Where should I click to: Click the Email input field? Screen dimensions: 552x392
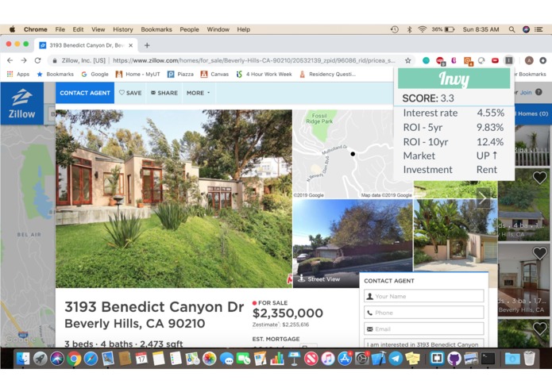pos(424,329)
